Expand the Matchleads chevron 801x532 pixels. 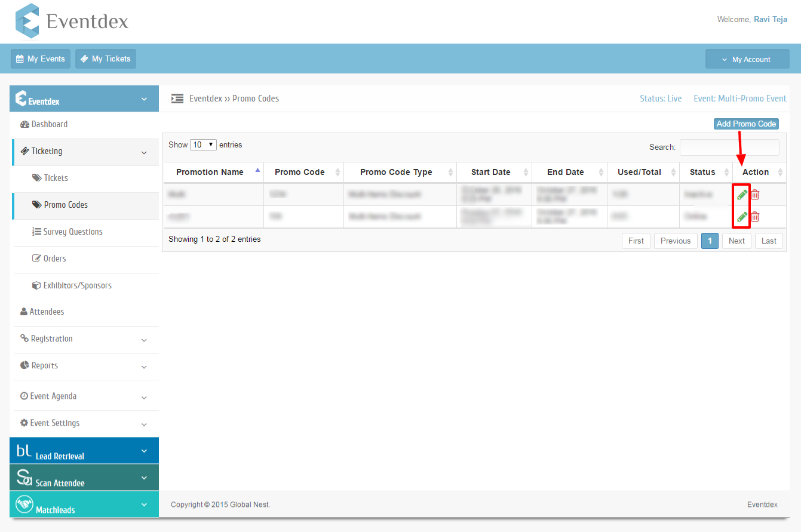tap(144, 505)
